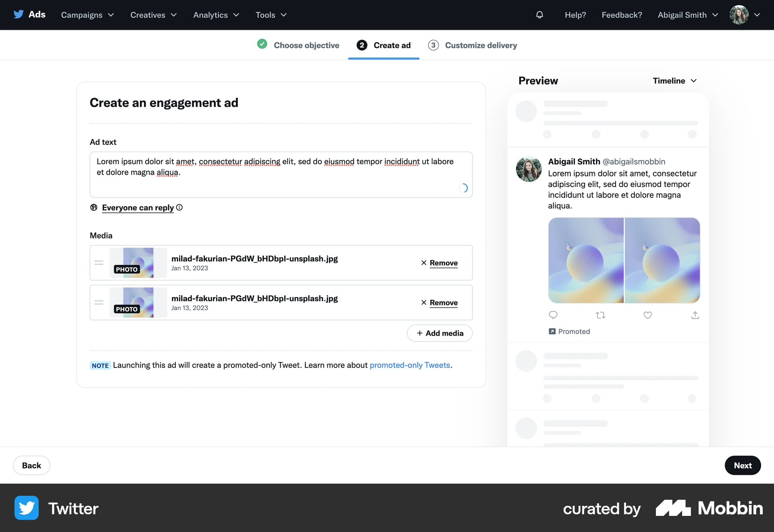Open the promoted-only Tweets link
774x532 pixels.
tap(410, 365)
